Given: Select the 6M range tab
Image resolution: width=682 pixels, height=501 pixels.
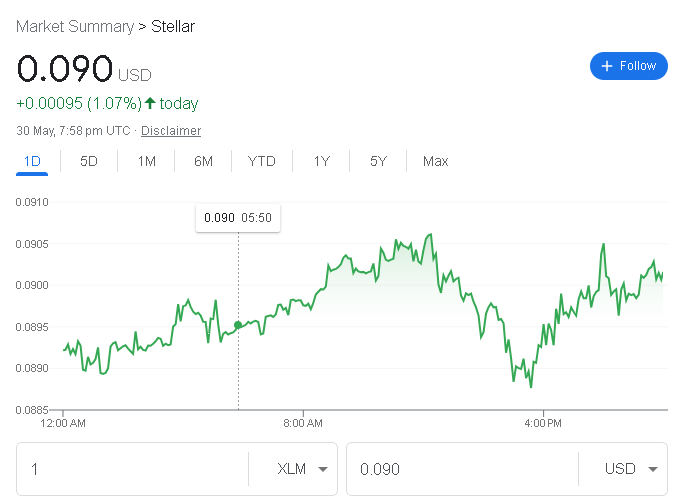Looking at the screenshot, I should tap(203, 161).
